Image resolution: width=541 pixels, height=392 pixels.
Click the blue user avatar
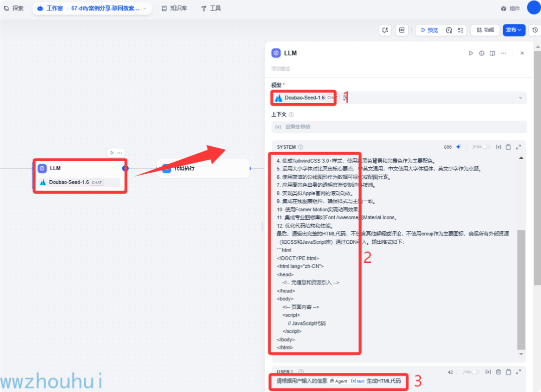[534, 8]
